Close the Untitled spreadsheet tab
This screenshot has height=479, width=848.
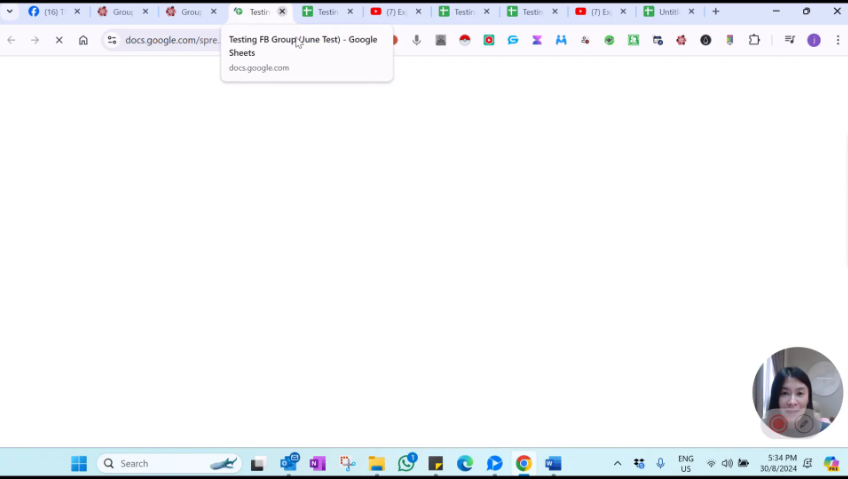[x=691, y=11]
